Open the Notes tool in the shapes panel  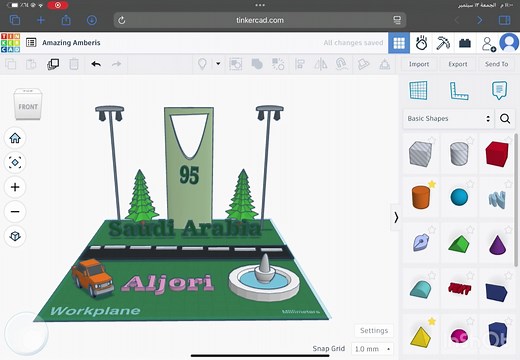(x=499, y=90)
